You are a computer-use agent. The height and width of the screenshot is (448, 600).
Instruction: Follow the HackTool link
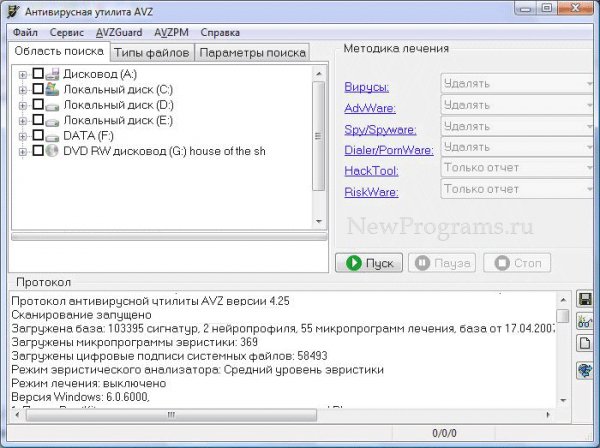[372, 171]
